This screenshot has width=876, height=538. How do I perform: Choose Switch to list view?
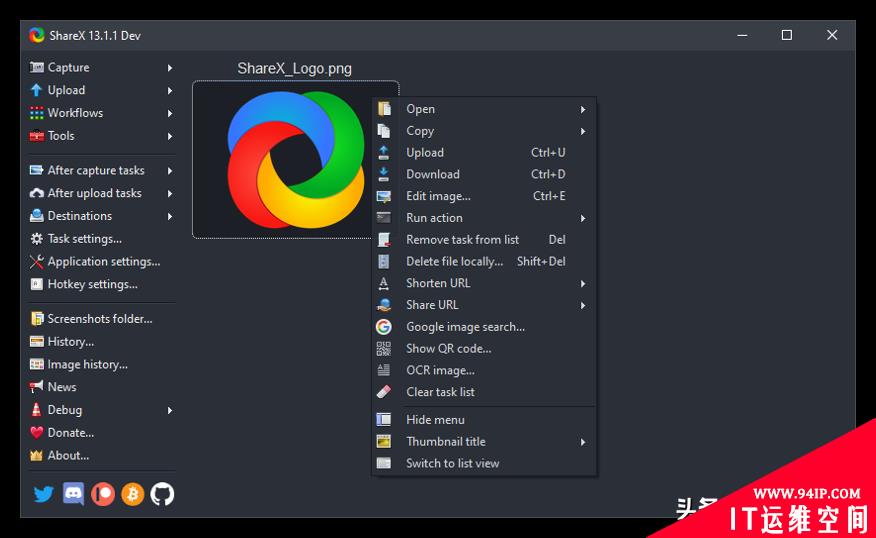(x=484, y=463)
